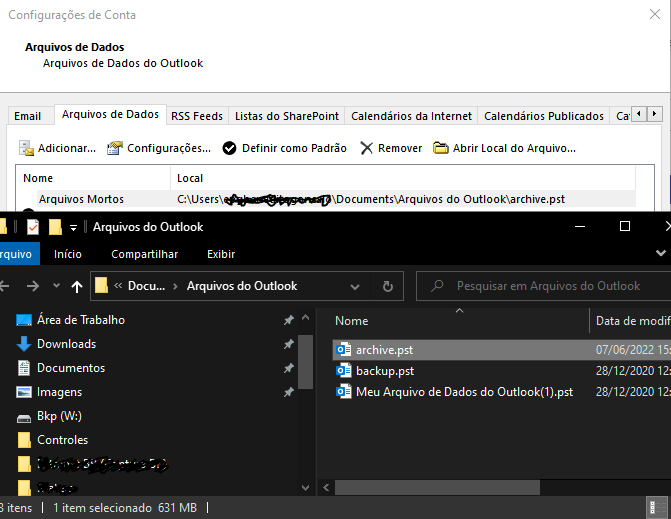The width and height of the screenshot is (671, 519).
Task: Open Imagens in navigation pane
Action: 59,392
